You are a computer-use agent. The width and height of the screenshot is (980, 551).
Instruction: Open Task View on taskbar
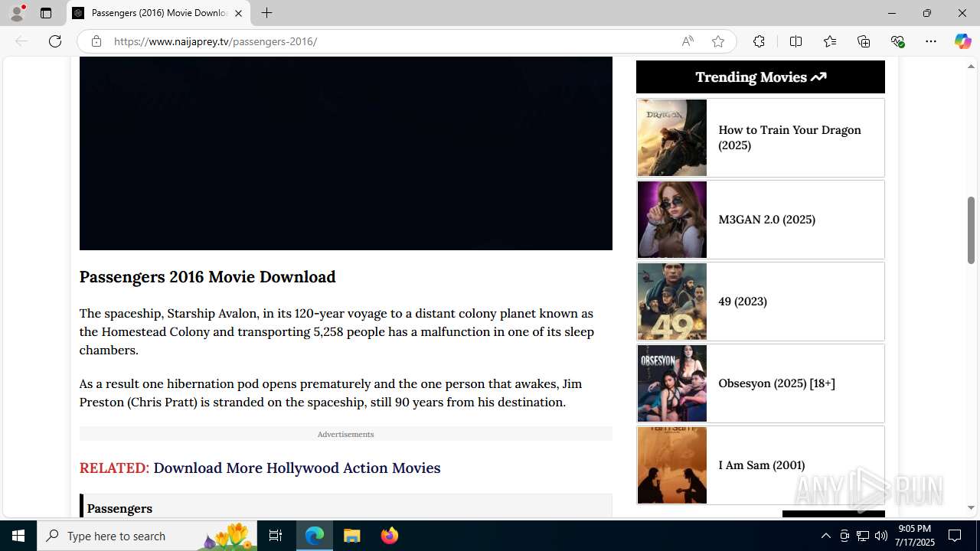click(276, 536)
